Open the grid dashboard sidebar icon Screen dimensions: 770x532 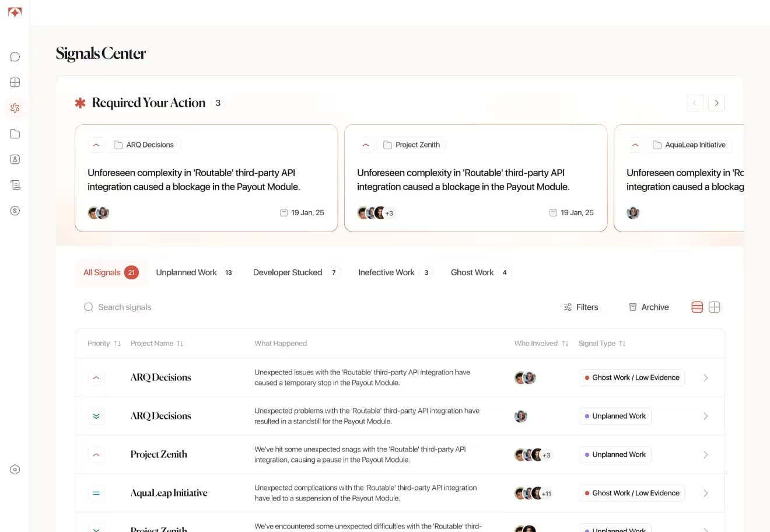[15, 82]
